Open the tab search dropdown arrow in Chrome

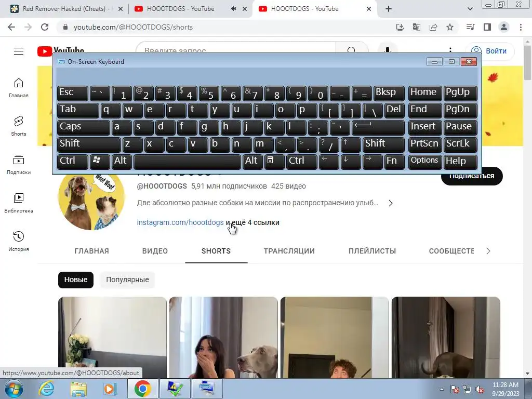point(470,9)
